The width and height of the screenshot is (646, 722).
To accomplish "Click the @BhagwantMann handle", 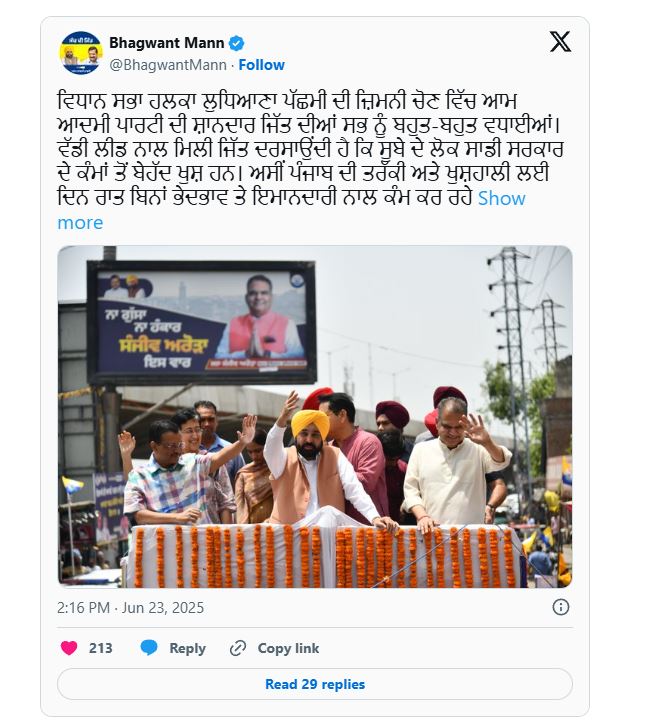I will [168, 65].
